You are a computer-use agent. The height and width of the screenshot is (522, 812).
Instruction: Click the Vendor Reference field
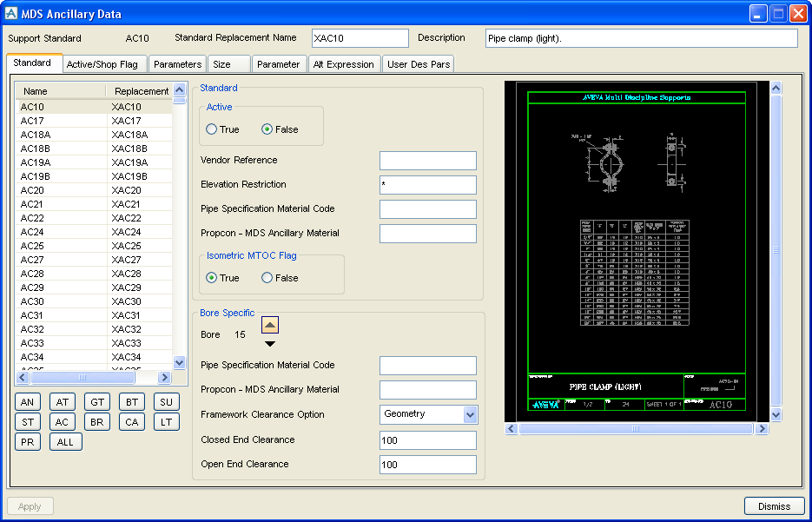coord(428,161)
